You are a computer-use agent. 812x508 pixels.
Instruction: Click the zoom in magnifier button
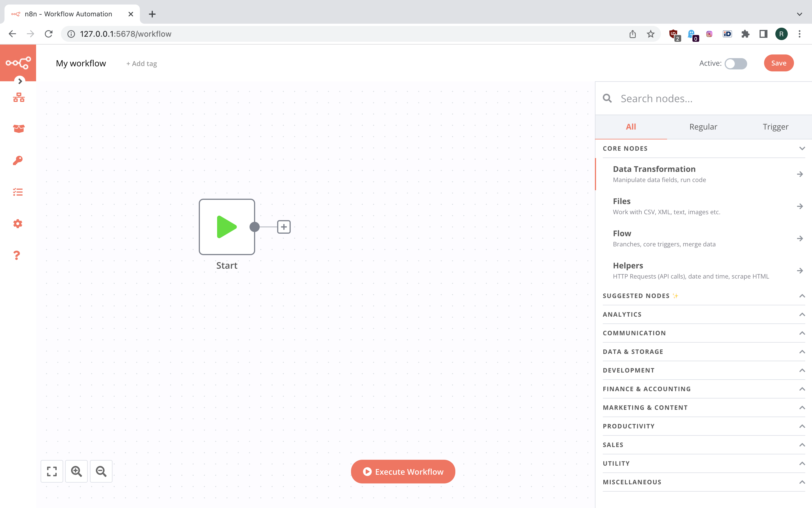76,471
